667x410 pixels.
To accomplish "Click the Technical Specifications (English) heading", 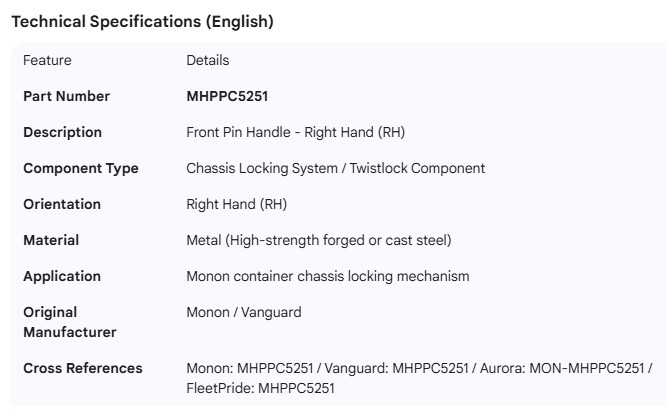I will 142,21.
